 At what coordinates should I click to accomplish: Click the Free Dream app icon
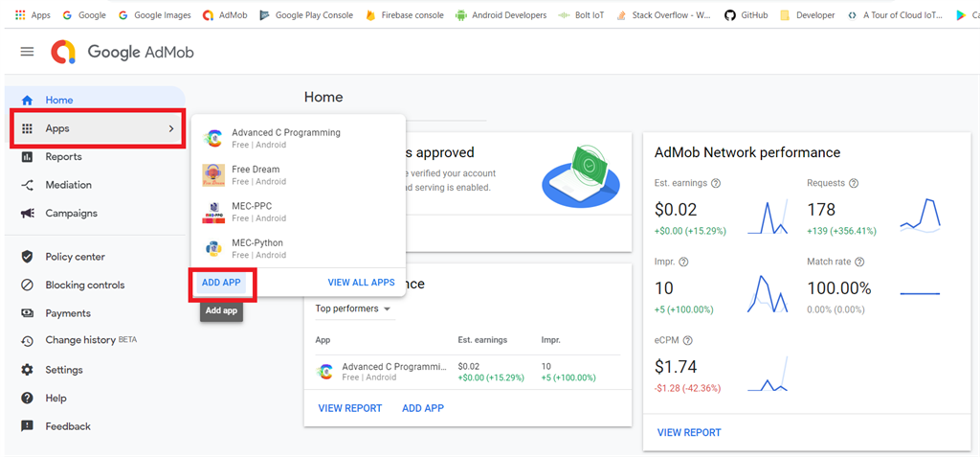pos(213,175)
